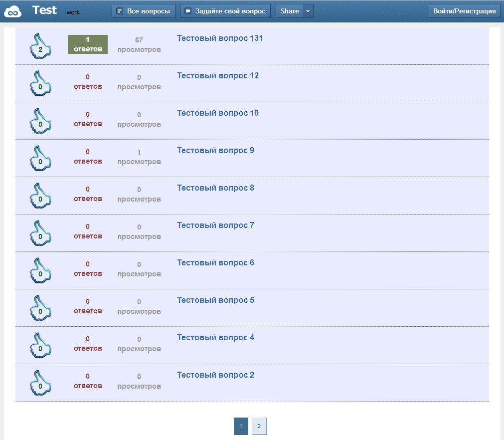Click the 0 ответов count of вопрос 2
Screen dimensions: 504x440
88,381
